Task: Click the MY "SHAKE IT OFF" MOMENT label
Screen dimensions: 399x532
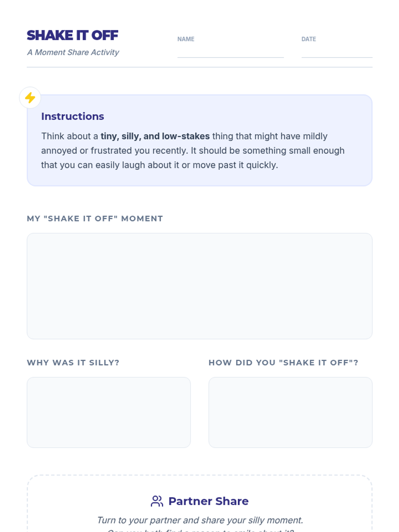Action: click(x=95, y=218)
